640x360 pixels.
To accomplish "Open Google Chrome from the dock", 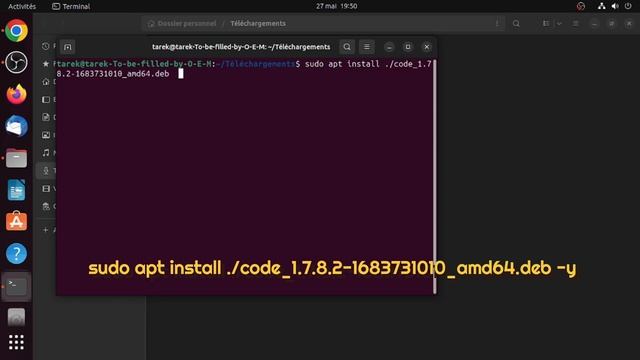I will coord(16,31).
